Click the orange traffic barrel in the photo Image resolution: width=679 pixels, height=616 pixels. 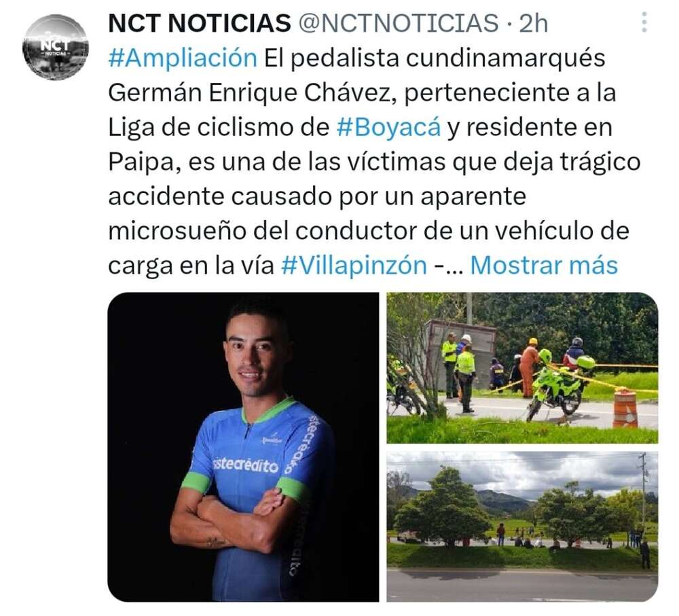[x=625, y=408]
